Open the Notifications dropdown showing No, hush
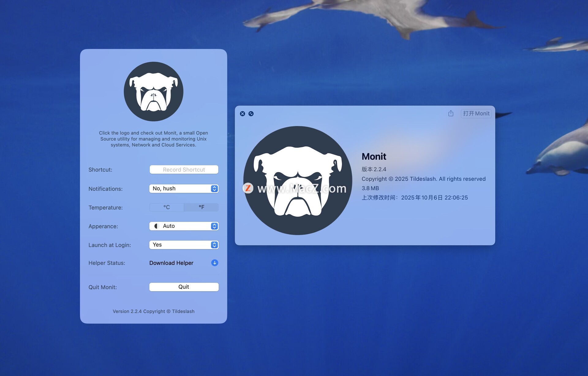Screen dimensions: 588x376 click(184, 188)
